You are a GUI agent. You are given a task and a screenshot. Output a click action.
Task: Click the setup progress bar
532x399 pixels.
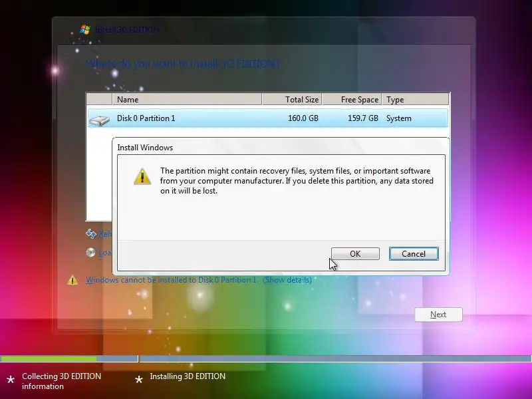click(x=266, y=358)
